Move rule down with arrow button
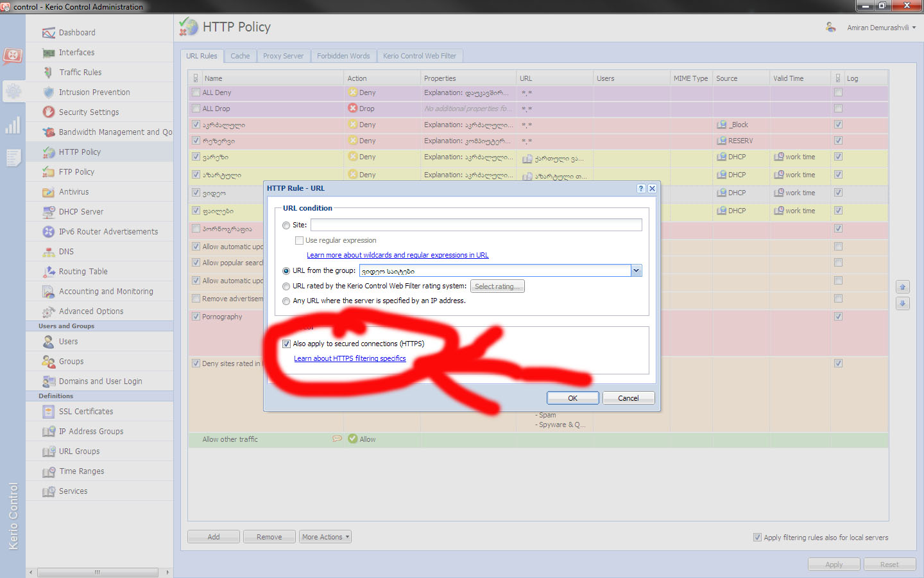The height and width of the screenshot is (578, 924). [x=903, y=303]
